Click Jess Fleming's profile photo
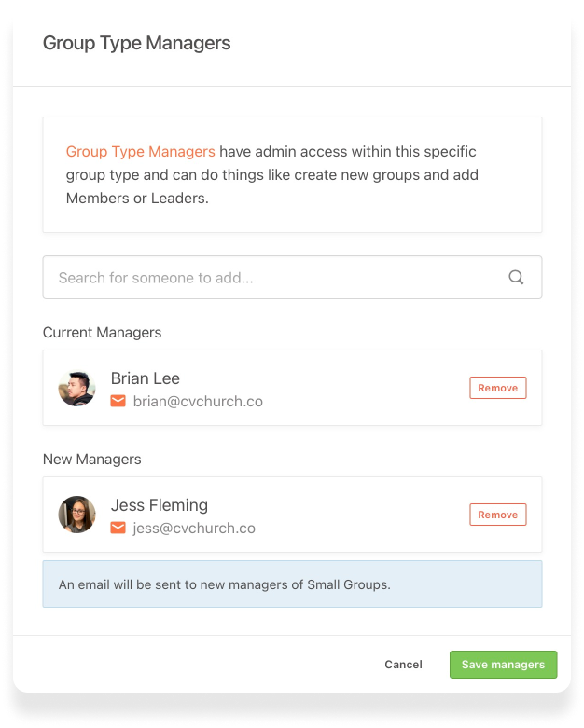The height and width of the screenshot is (728, 584). point(77,515)
